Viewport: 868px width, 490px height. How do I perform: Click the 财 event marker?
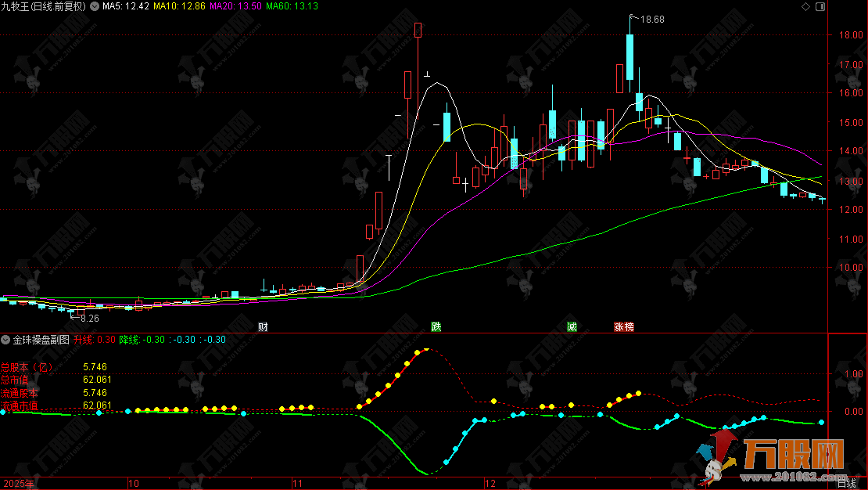pos(264,326)
